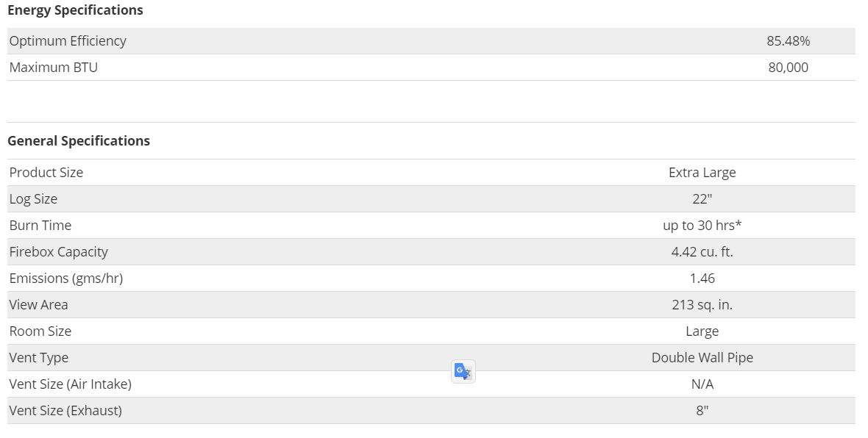868x438 pixels.
Task: Click the Double Wall Pipe value
Action: tap(702, 358)
